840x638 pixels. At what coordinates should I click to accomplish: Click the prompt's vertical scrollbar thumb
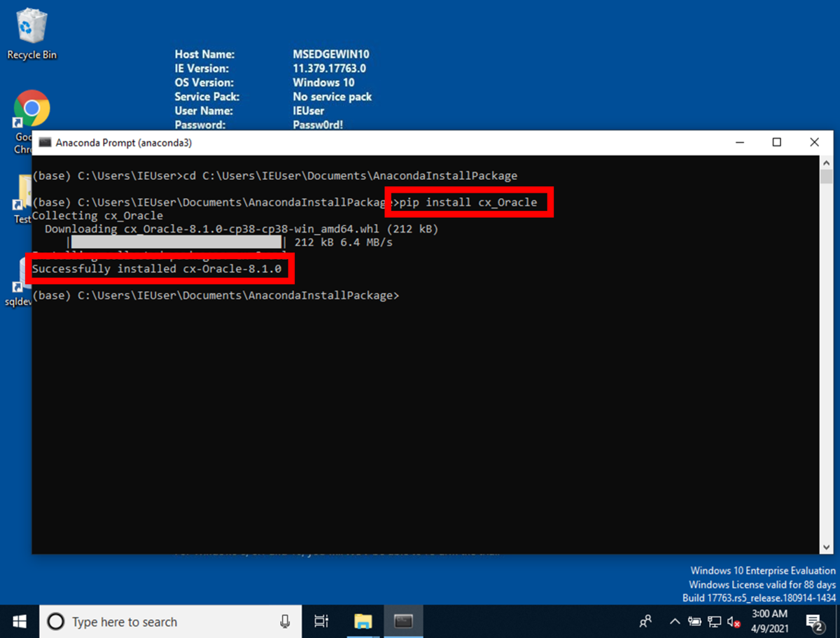(x=826, y=176)
